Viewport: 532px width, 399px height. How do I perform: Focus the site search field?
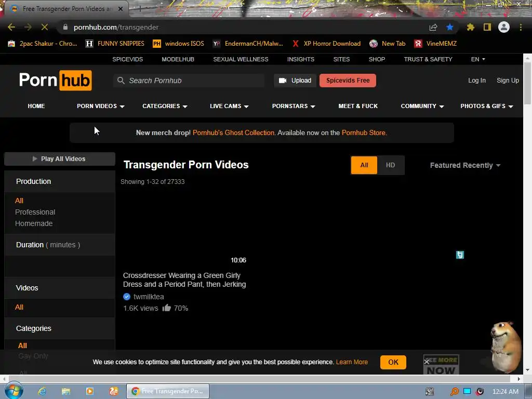coord(189,81)
